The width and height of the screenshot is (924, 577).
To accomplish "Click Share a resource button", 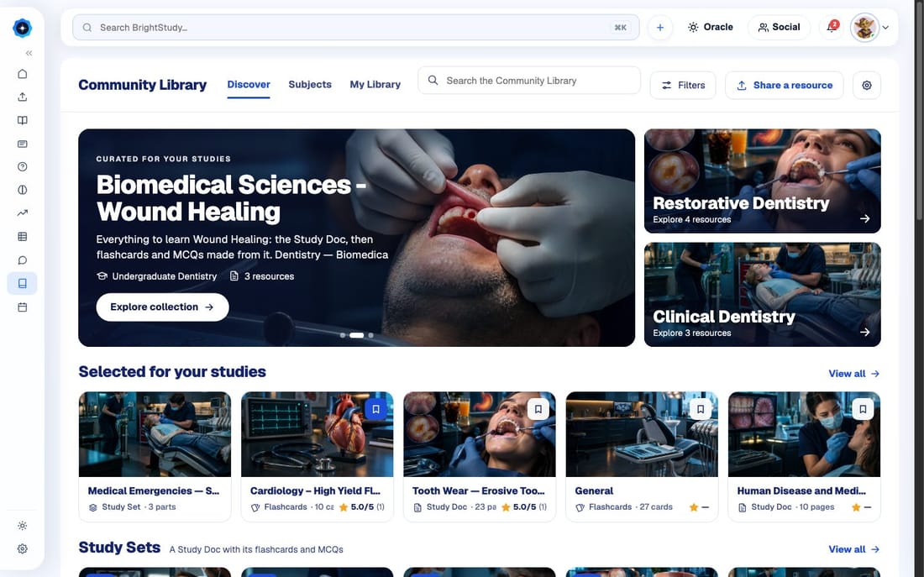I will (x=785, y=86).
